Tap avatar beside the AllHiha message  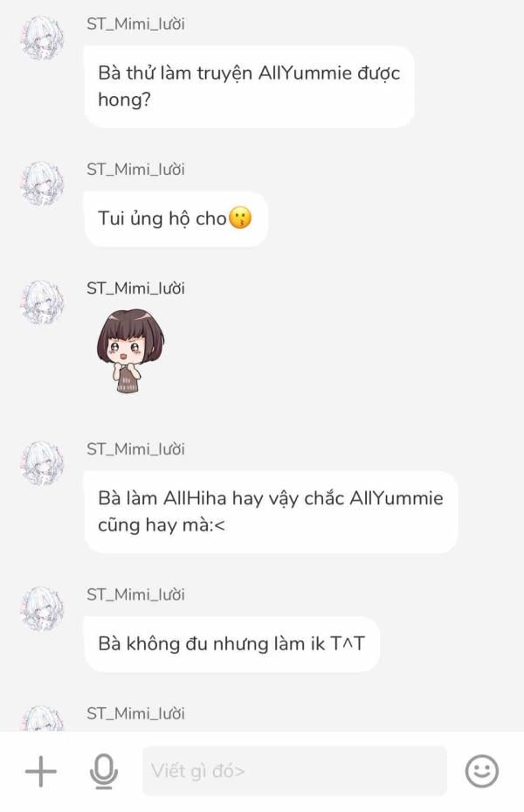42,463
